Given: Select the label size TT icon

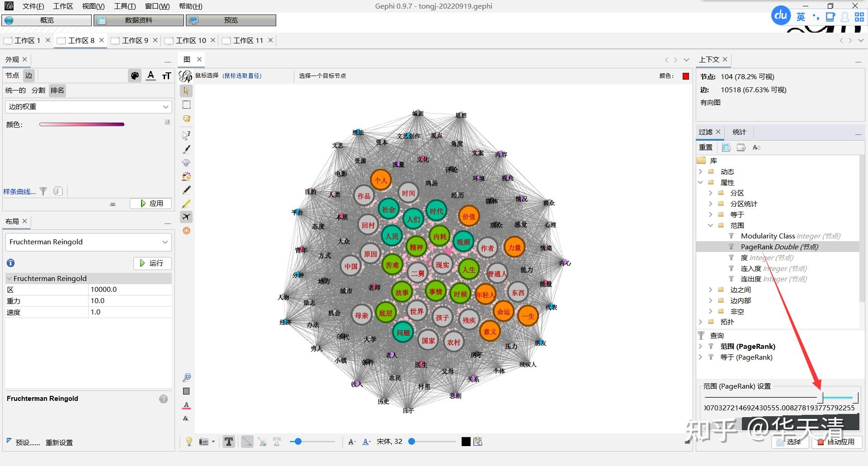Looking at the screenshot, I should (166, 76).
